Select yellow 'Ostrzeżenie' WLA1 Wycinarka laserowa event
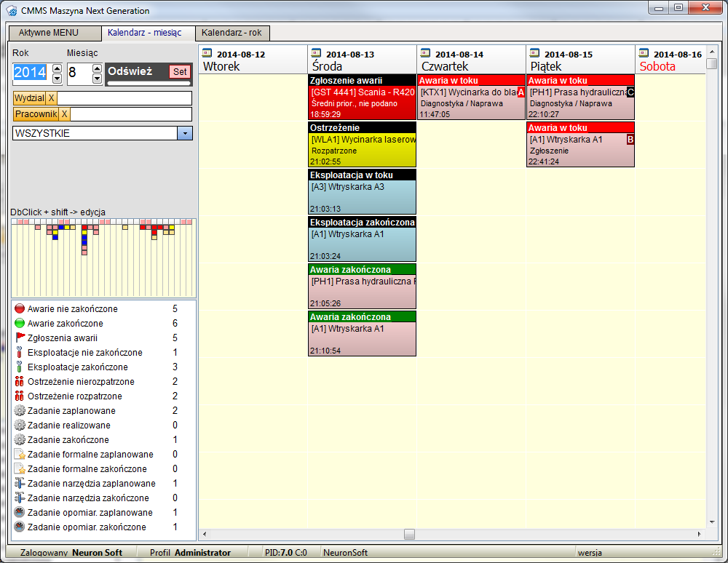728x563 pixels. [362, 144]
